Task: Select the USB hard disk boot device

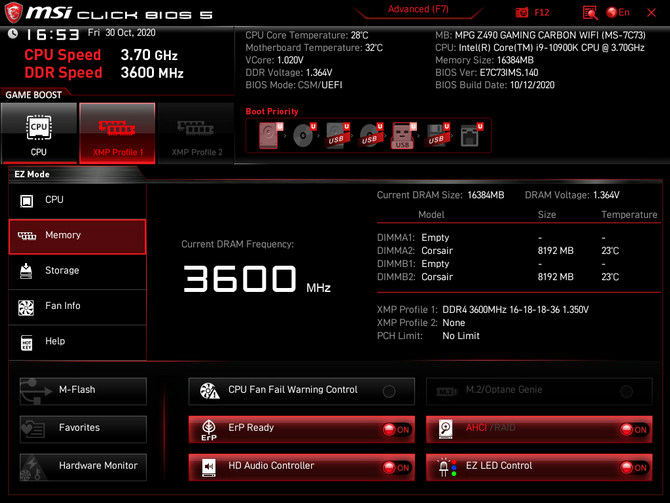Action: [337, 135]
